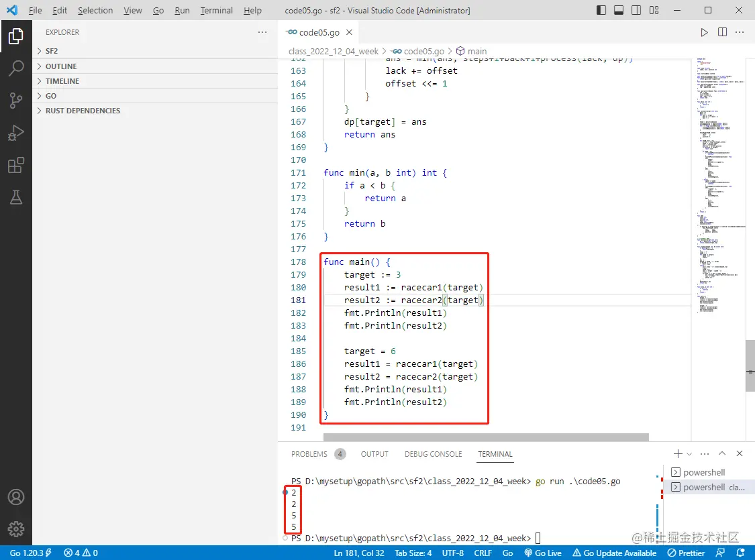
Task: Click the editor horizontal scrollbar
Action: tap(486, 437)
